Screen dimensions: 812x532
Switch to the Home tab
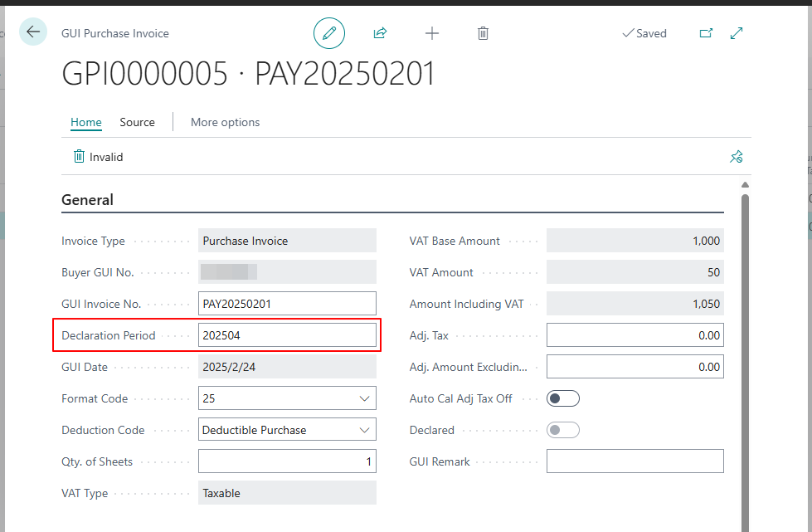tap(86, 122)
